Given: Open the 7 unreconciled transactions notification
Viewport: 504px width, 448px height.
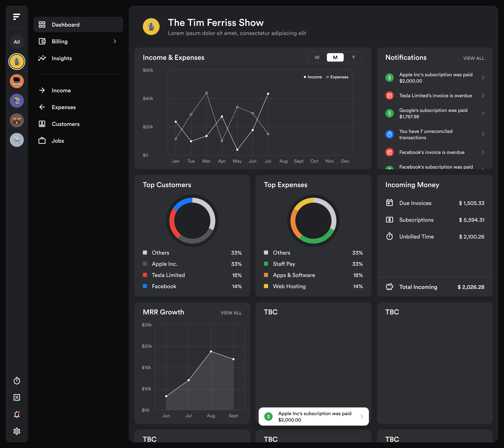Looking at the screenshot, I should [435, 134].
